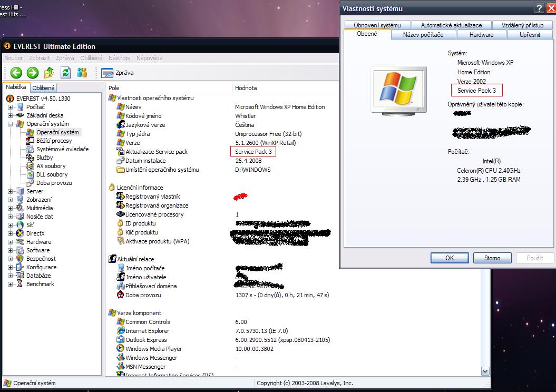Select the Počítač tree icon

(x=20, y=106)
